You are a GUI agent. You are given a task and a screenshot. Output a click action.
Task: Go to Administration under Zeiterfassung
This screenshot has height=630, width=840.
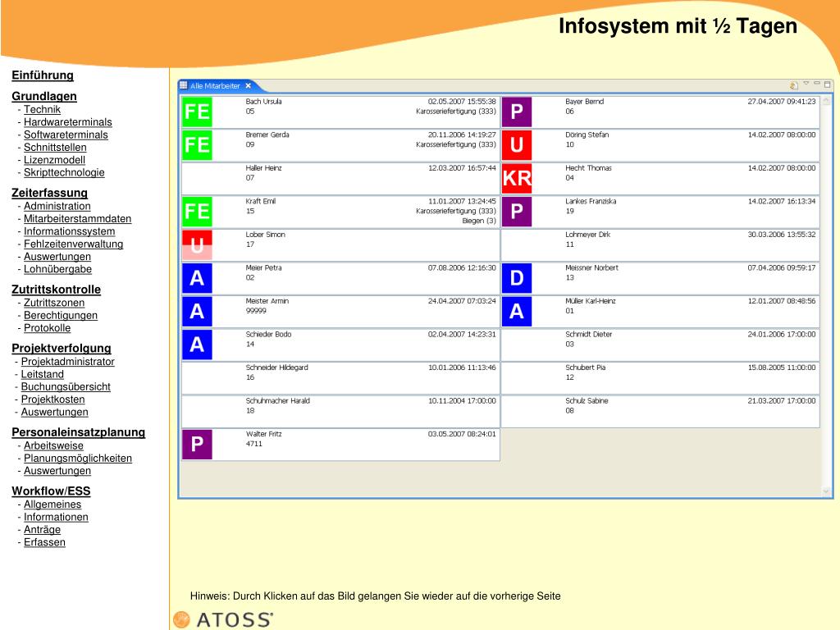57,206
